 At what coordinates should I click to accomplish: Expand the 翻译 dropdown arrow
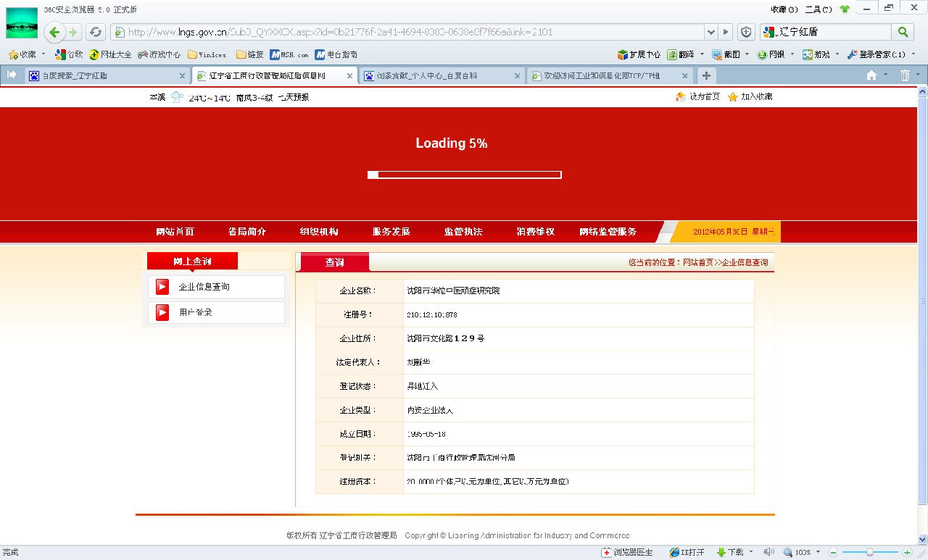coord(702,54)
